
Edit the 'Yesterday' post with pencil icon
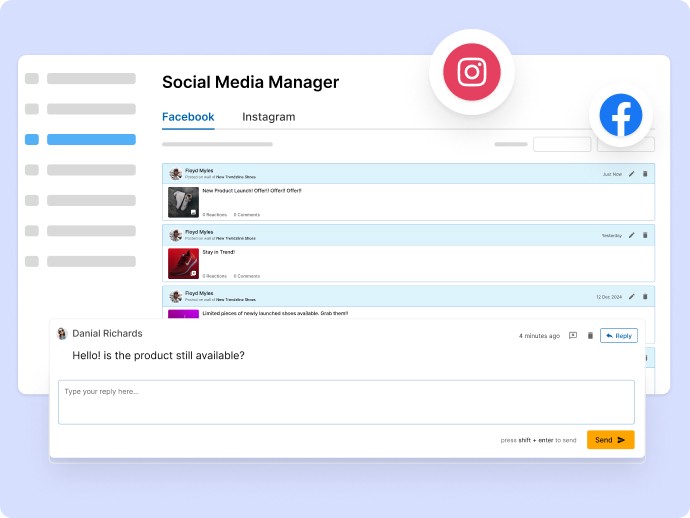631,235
